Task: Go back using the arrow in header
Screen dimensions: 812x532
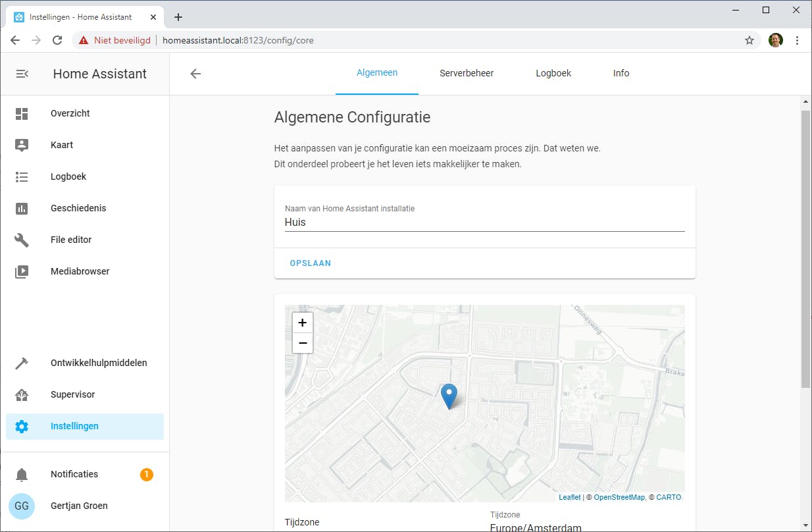Action: click(x=195, y=74)
